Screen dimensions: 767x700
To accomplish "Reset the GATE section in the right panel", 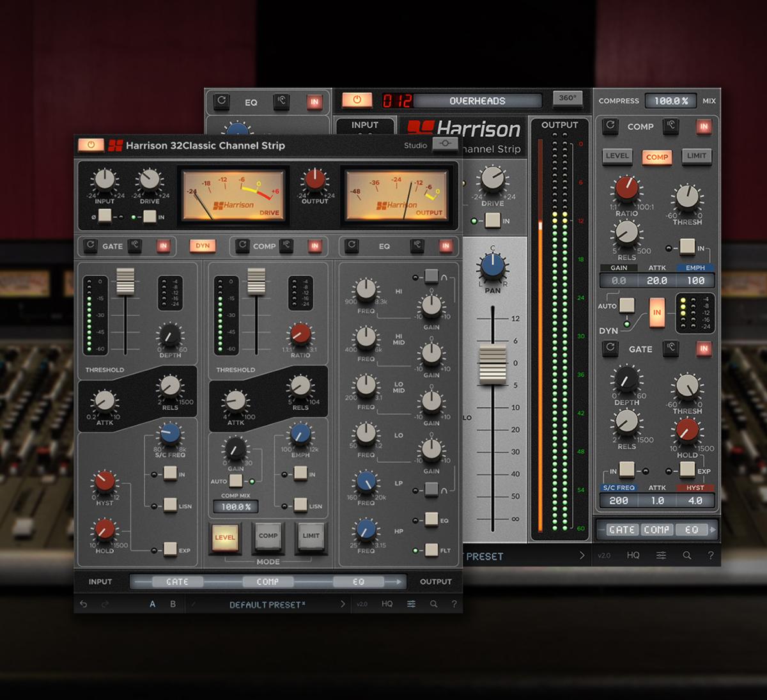I will click(610, 348).
